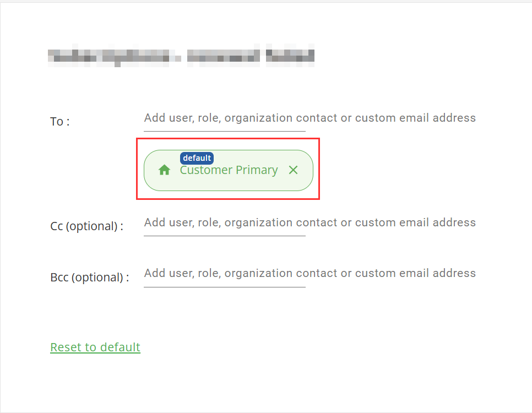Image resolution: width=532 pixels, height=413 pixels.
Task: Click the blue default badge
Action: tap(197, 158)
